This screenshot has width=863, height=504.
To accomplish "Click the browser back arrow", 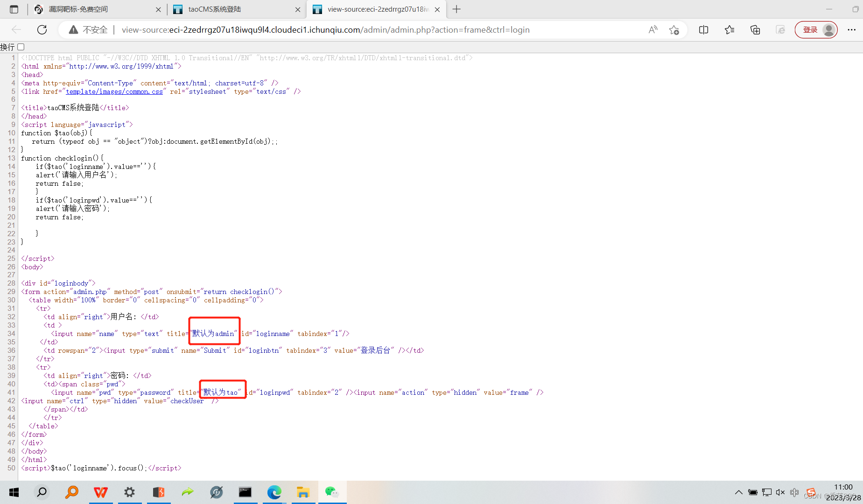I will (x=16, y=30).
